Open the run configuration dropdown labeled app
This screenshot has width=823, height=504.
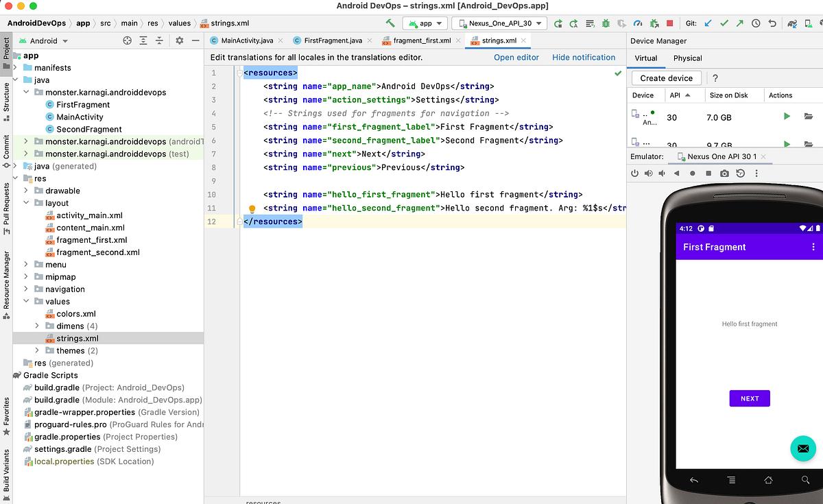click(425, 23)
